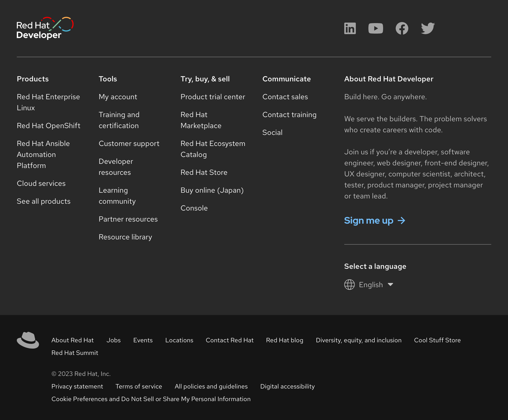Click Contact Red Hat link
The width and height of the screenshot is (508, 420).
coord(230,340)
